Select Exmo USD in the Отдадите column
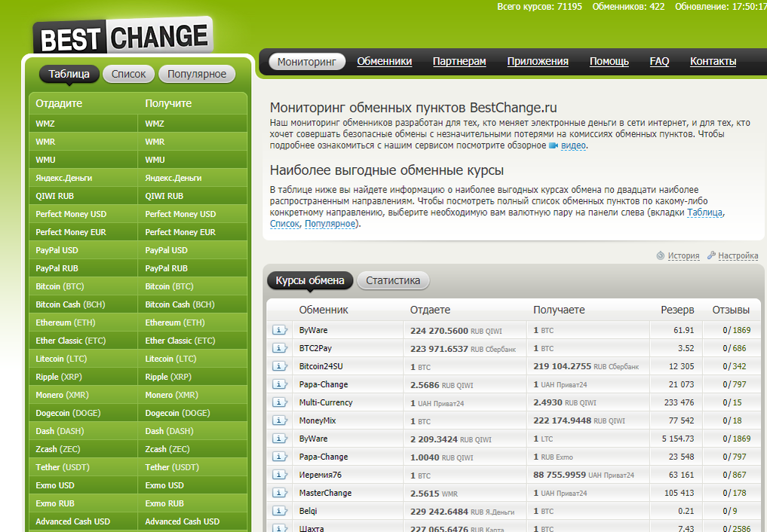This screenshot has height=532, width=767. pyautogui.click(x=83, y=485)
